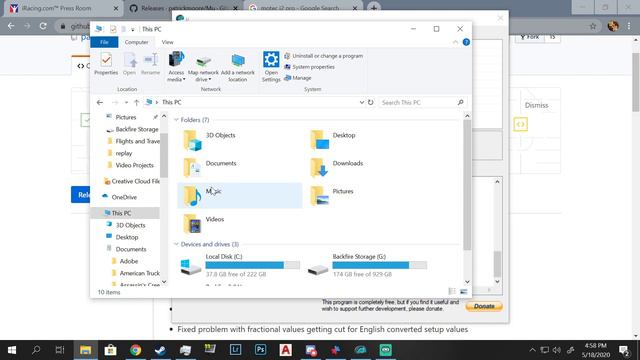Select Local Disk (C:) drive

tap(240, 265)
